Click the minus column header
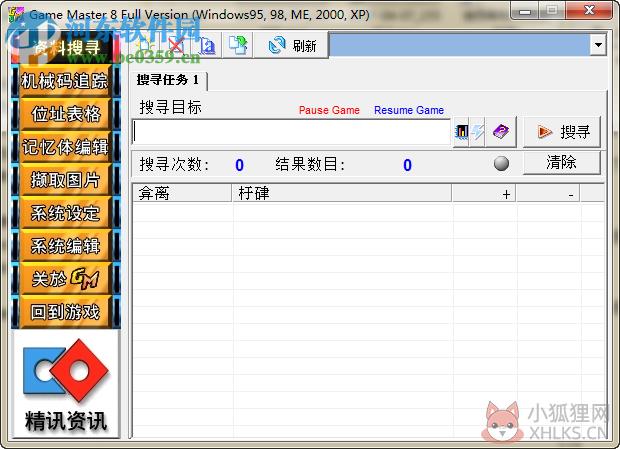Viewport: 620px width, 449px height. click(548, 193)
